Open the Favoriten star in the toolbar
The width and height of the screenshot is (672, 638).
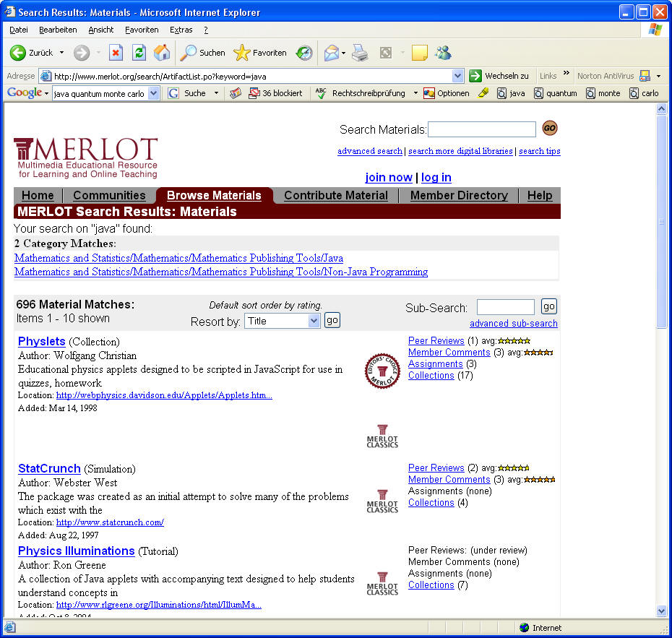click(260, 53)
